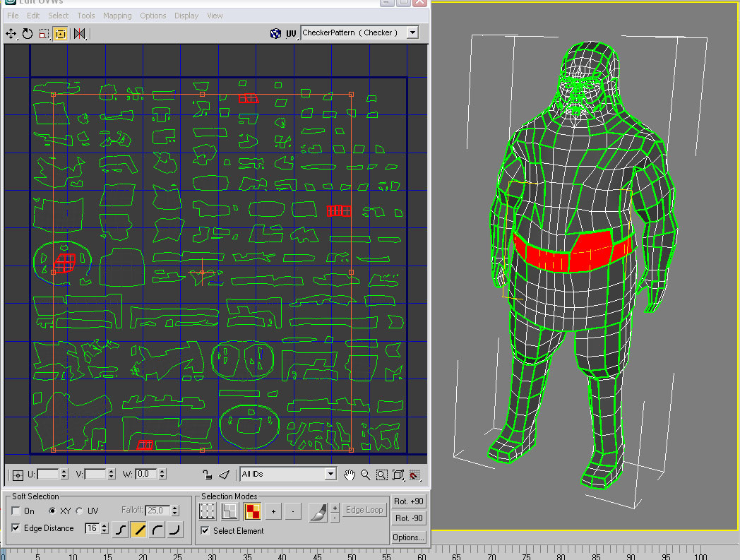Viewport: 740px width, 560px height.
Task: Select the UV radio button
Action: pos(79,511)
